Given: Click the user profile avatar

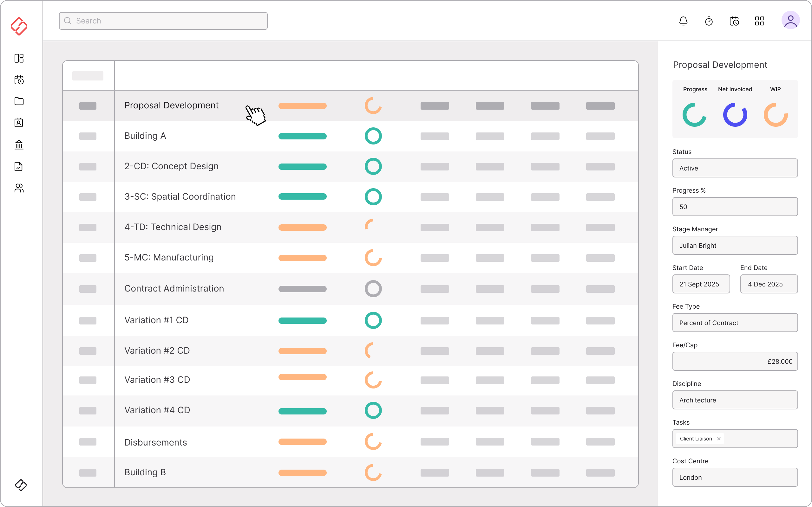Looking at the screenshot, I should (790, 21).
